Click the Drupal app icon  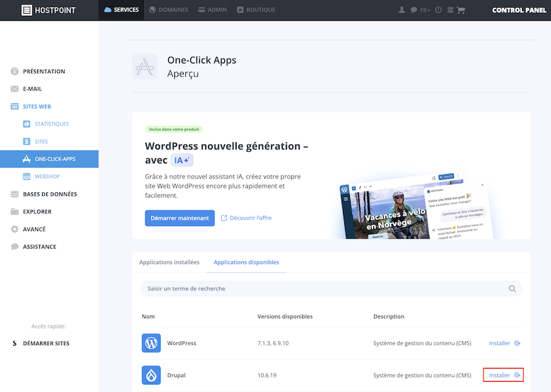(151, 375)
